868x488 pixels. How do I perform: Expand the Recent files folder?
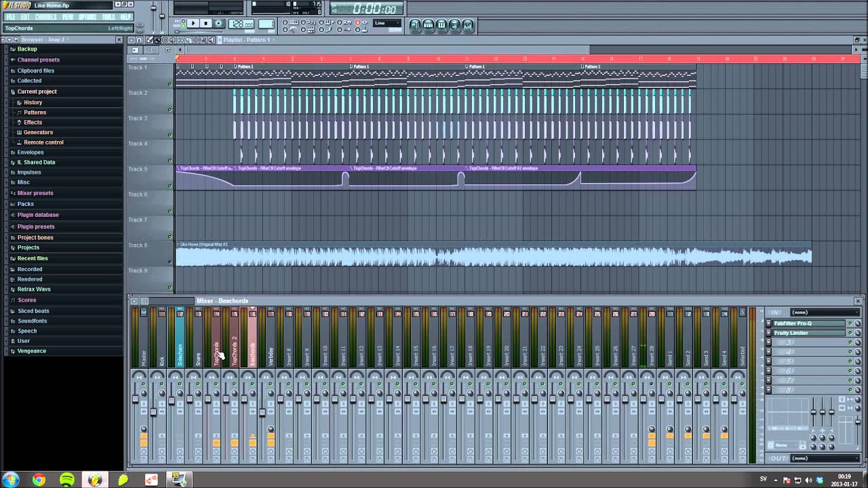click(33, 258)
